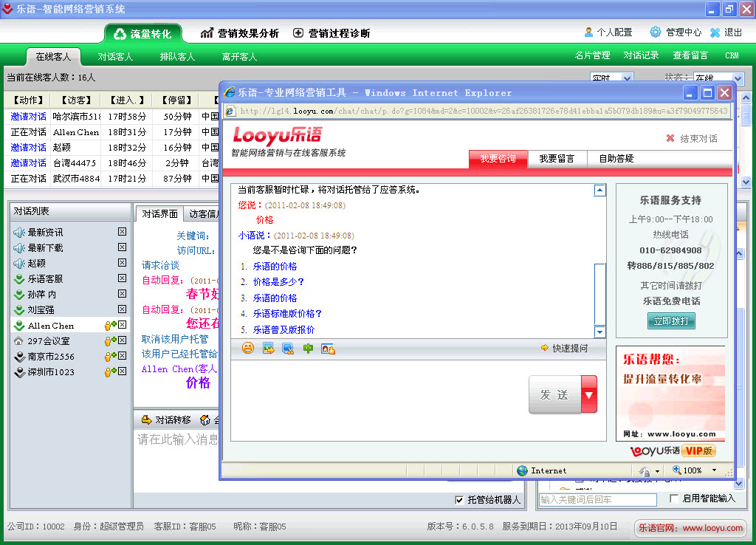Click the rate service thumbs-up icon
This screenshot has height=545, width=756.
click(x=328, y=349)
